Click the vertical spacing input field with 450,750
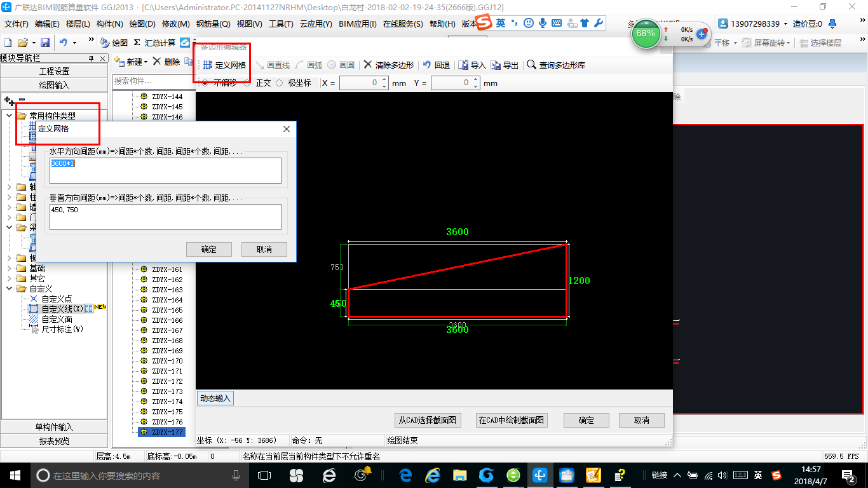 click(166, 217)
